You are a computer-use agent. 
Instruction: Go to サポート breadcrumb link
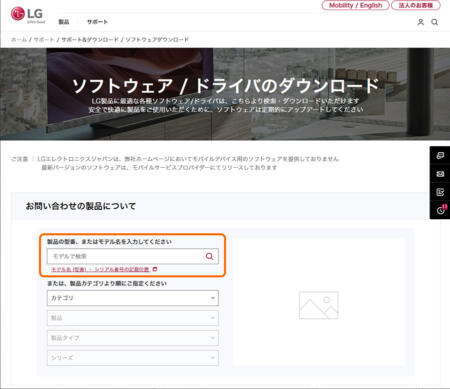pos(44,40)
